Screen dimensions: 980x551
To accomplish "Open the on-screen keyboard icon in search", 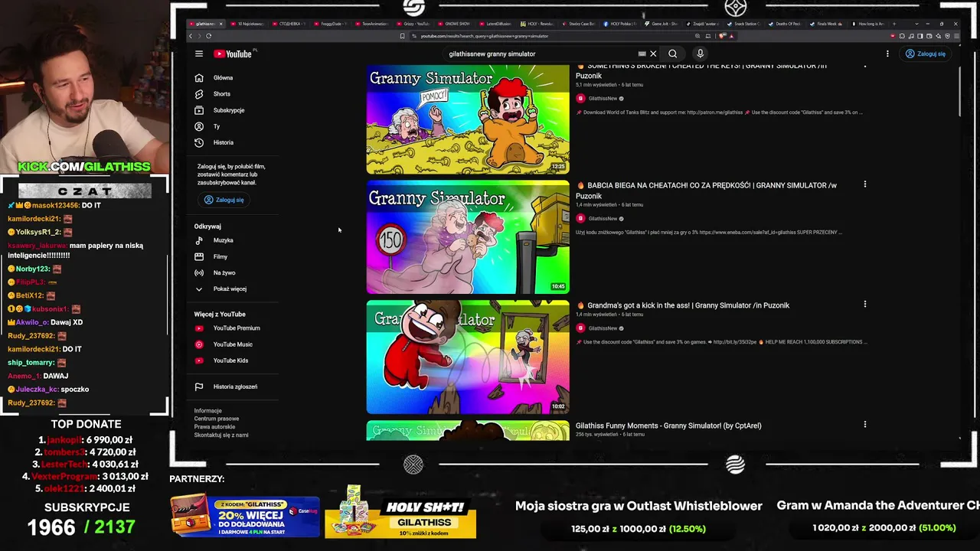I will click(642, 54).
